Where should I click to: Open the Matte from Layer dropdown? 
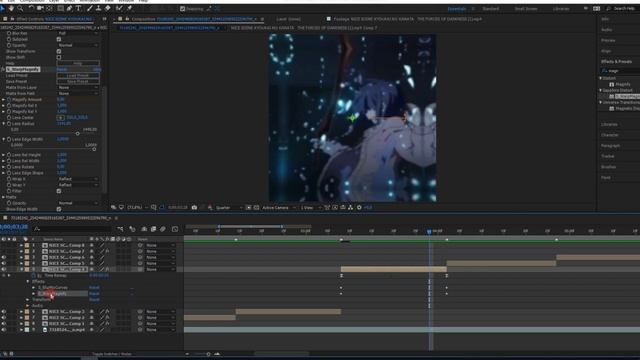click(x=78, y=87)
